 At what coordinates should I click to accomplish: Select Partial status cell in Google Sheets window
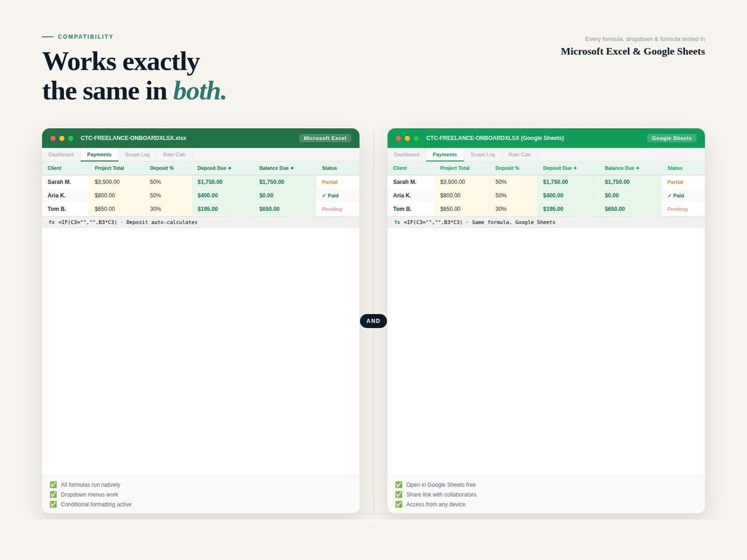coord(684,182)
